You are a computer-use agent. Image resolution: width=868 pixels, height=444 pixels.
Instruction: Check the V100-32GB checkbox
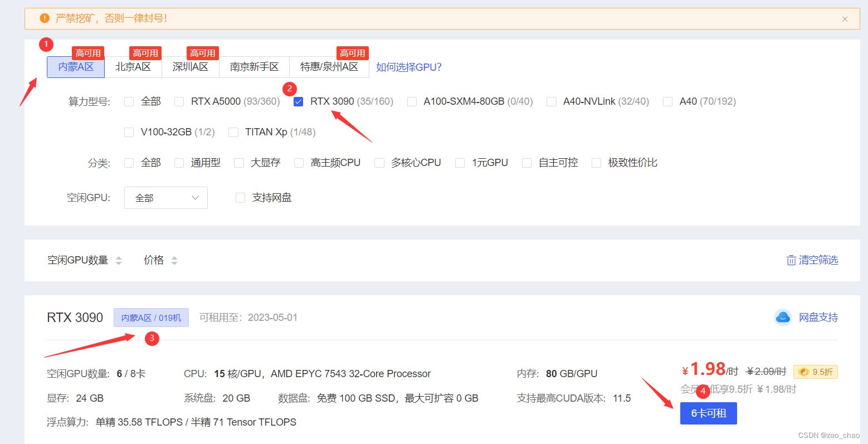coord(129,132)
